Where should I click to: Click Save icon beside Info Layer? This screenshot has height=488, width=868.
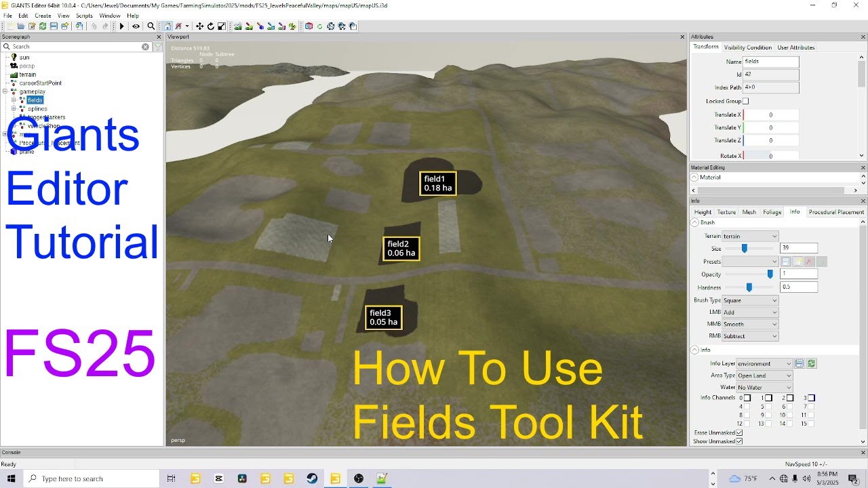point(800,363)
